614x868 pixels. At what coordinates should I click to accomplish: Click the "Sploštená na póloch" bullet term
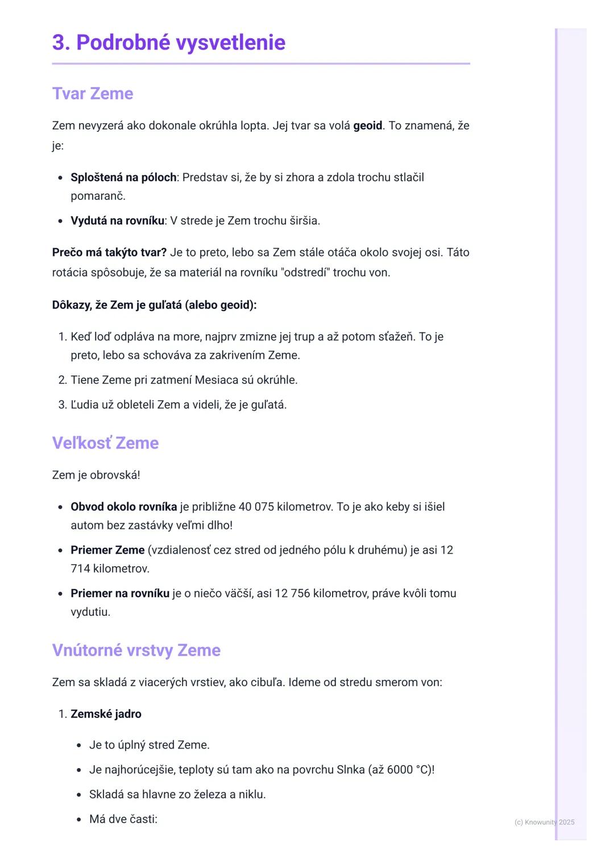pyautogui.click(x=123, y=177)
